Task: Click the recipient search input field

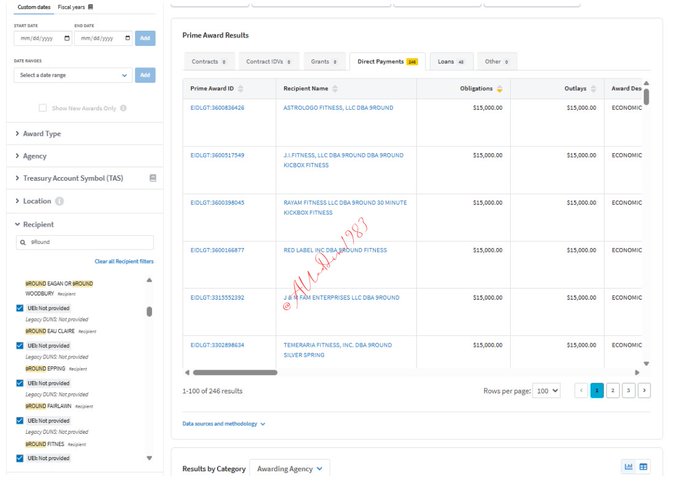Action: (x=86, y=242)
